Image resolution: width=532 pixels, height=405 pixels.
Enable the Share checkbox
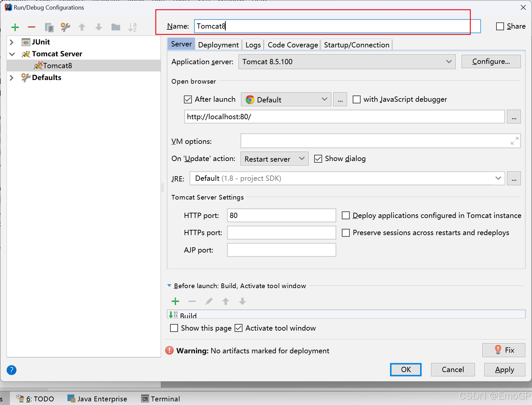[x=500, y=26]
